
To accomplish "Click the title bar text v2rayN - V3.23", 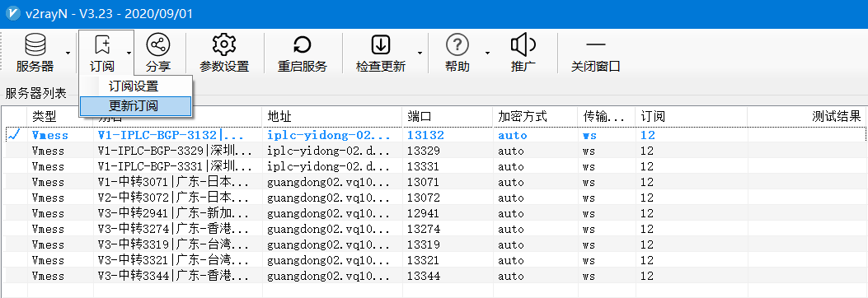I will click(x=109, y=14).
